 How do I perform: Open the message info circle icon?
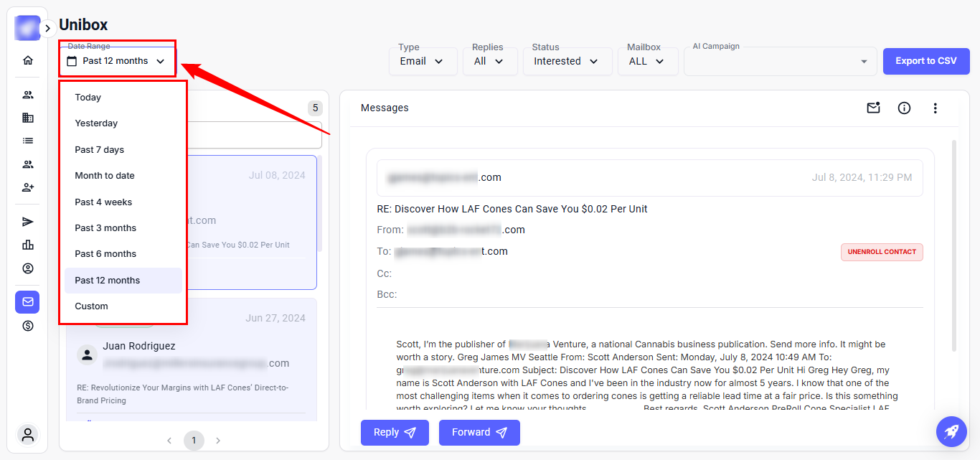(904, 108)
